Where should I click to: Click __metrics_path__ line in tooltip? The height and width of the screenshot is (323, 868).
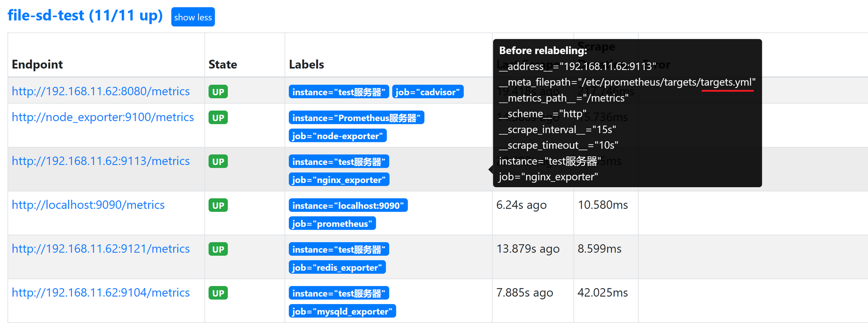tap(563, 98)
